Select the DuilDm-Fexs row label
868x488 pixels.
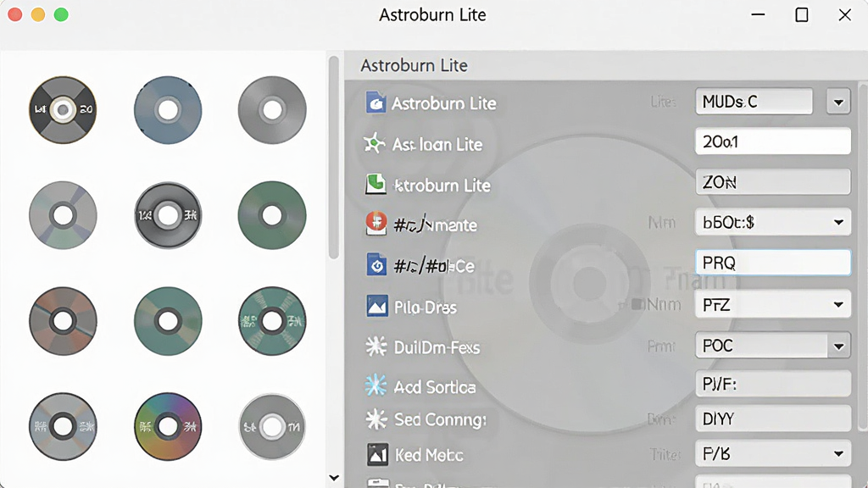[x=437, y=347]
